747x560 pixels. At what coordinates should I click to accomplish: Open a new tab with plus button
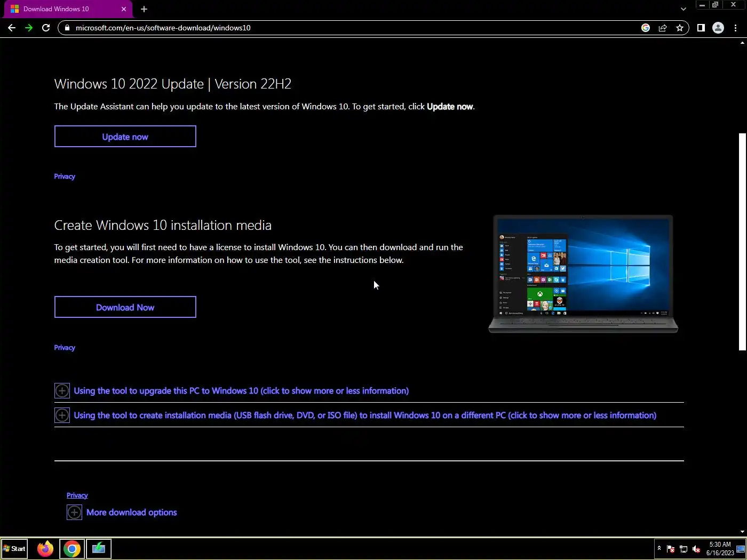tap(144, 9)
